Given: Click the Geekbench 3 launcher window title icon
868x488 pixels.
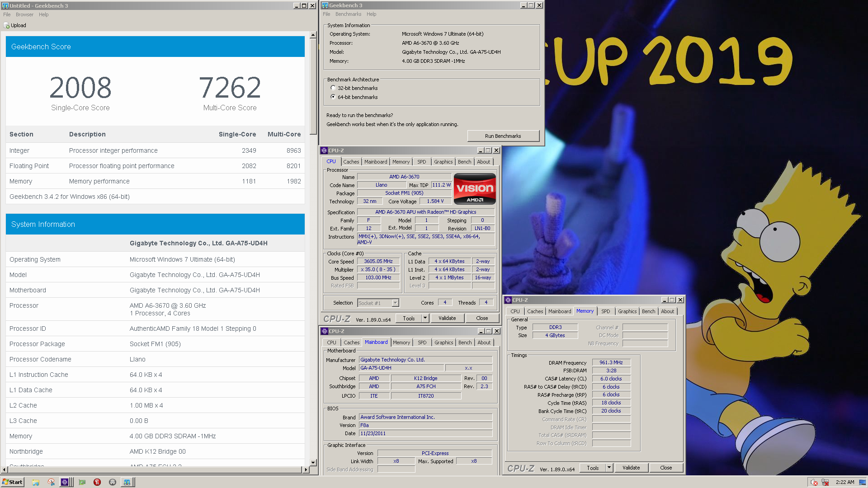Looking at the screenshot, I should [x=325, y=5].
